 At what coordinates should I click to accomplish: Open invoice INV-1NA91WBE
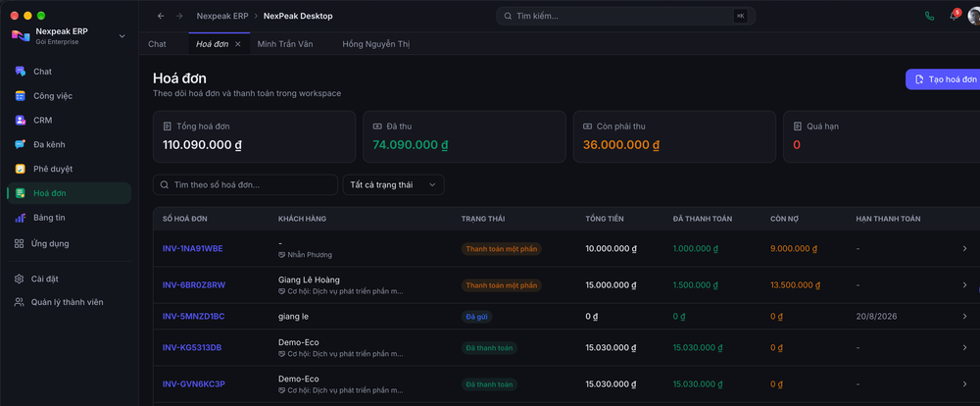(192, 248)
